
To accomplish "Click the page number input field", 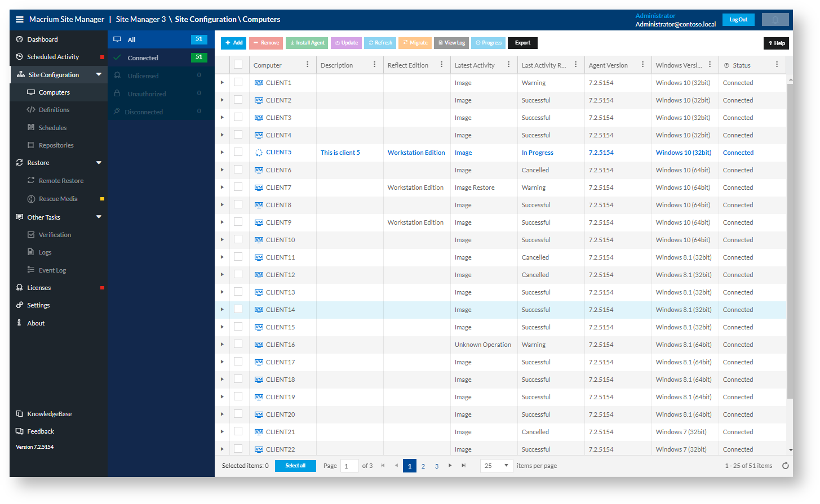I will coord(349,466).
